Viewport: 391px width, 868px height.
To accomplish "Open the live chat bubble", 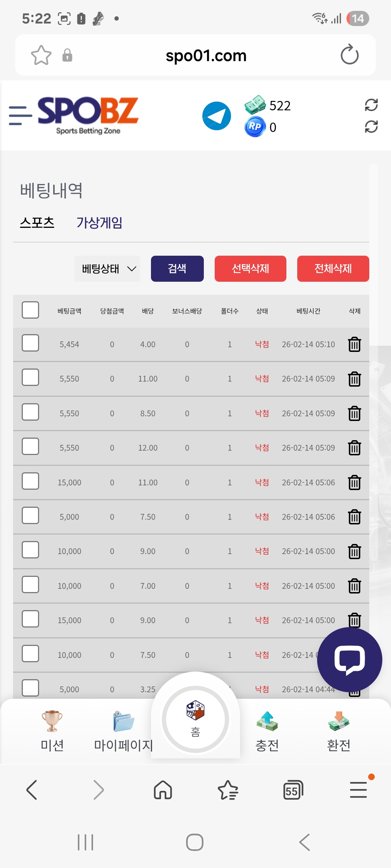I will tap(349, 660).
